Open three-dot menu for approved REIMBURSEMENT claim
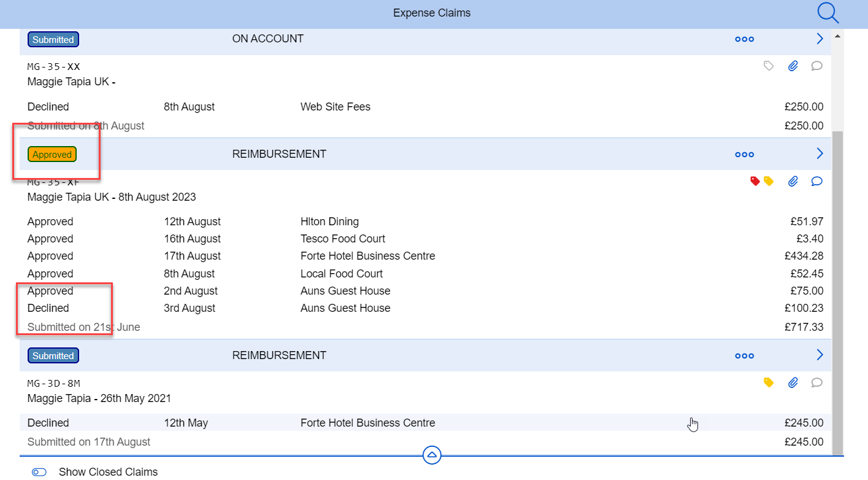This screenshot has height=480, width=868. click(744, 155)
